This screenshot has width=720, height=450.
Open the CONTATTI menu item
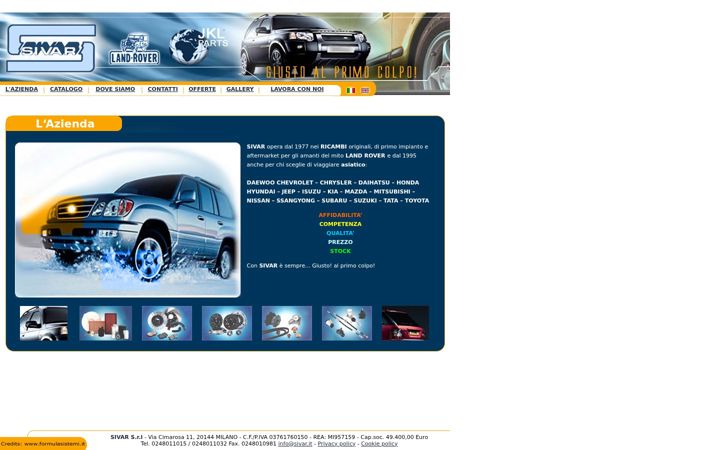click(x=163, y=89)
